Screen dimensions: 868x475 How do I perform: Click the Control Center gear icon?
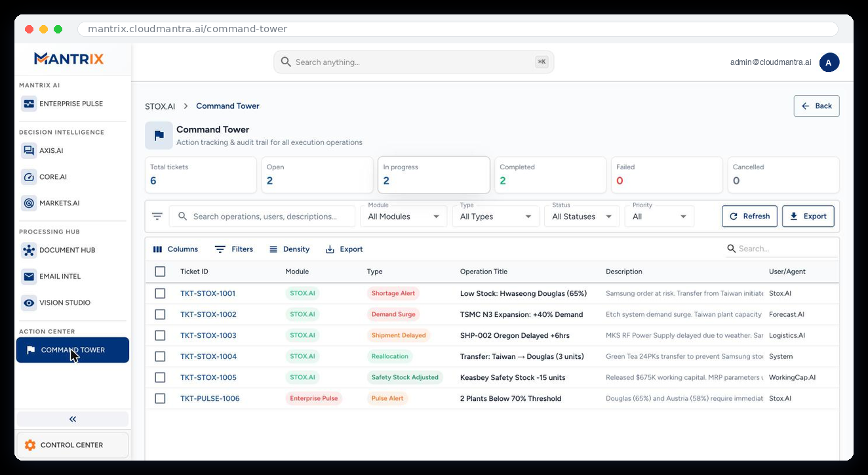[x=30, y=445]
